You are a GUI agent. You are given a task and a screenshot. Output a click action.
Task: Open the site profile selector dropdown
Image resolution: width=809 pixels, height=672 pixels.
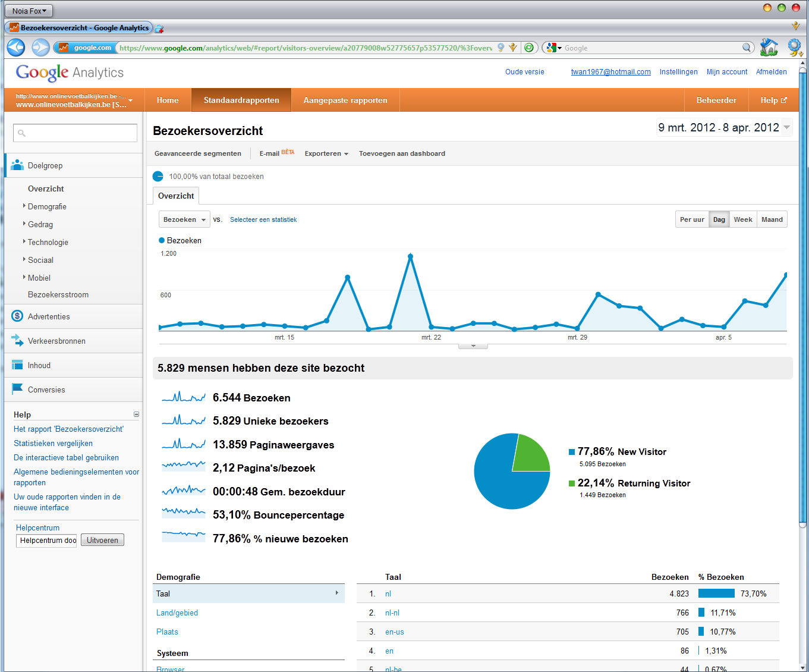(74, 100)
